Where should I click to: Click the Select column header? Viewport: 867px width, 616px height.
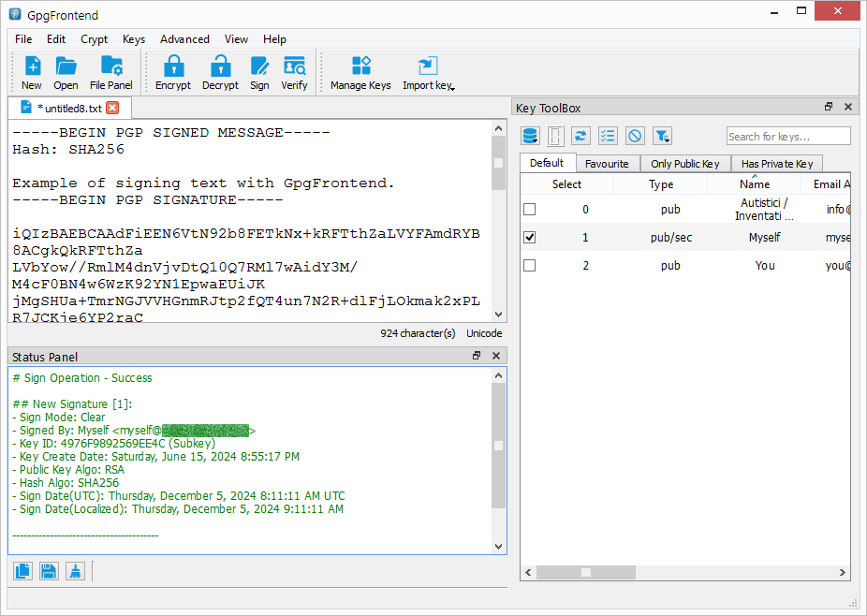566,184
